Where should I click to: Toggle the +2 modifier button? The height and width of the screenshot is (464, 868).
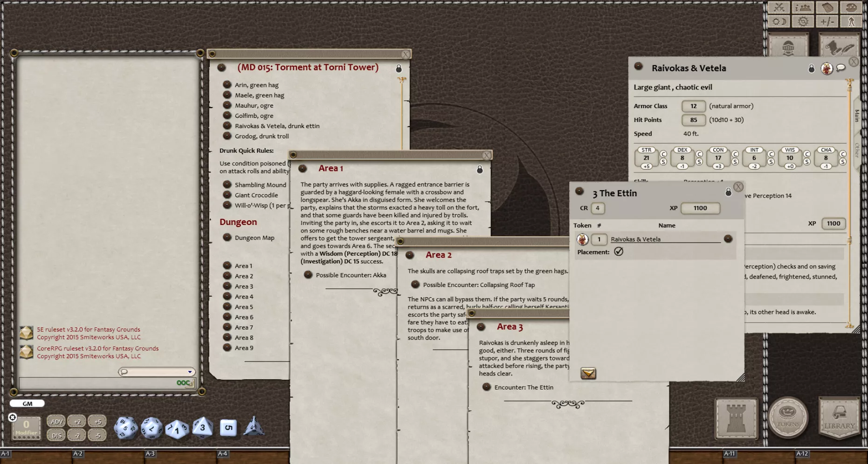[x=77, y=422]
